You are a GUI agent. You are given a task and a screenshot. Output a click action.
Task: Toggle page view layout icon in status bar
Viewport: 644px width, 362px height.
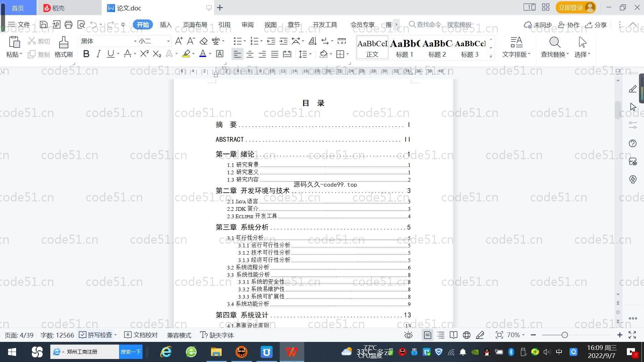click(x=428, y=335)
